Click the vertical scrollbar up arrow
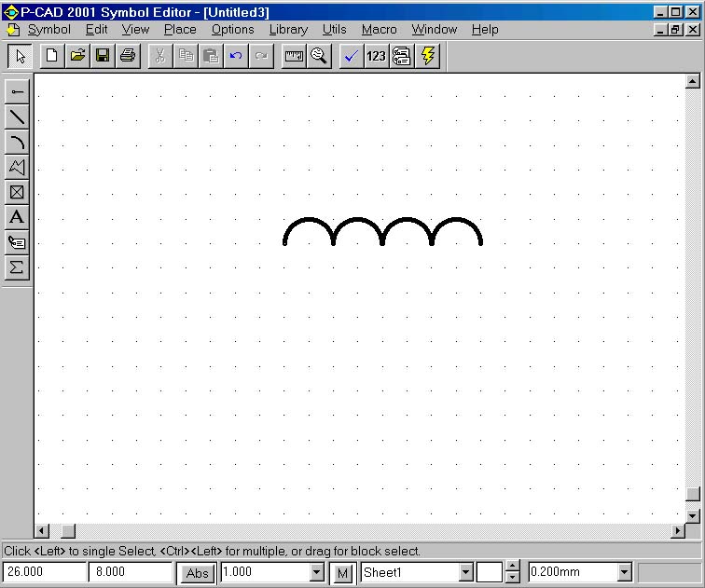Viewport: 705px width, 588px height. tap(692, 82)
